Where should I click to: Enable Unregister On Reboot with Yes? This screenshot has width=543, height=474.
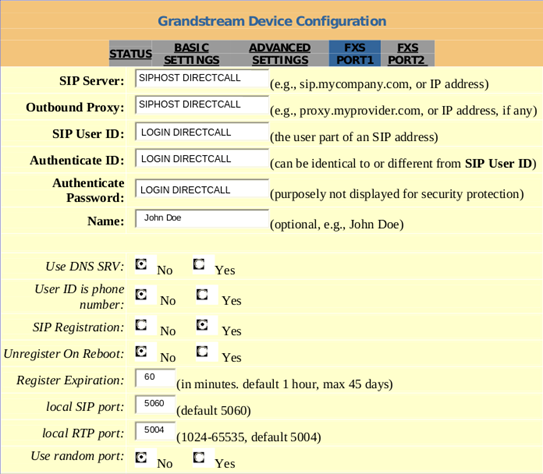click(x=202, y=351)
